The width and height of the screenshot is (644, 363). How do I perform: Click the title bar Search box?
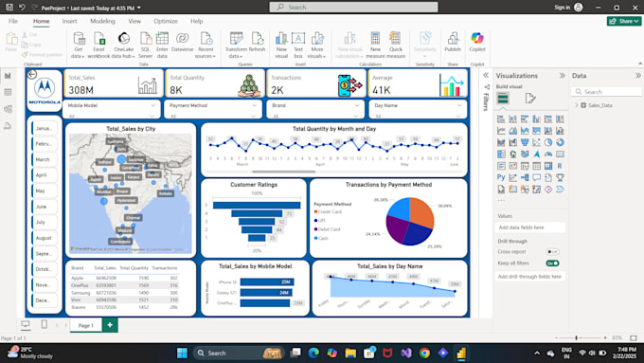tap(353, 7)
